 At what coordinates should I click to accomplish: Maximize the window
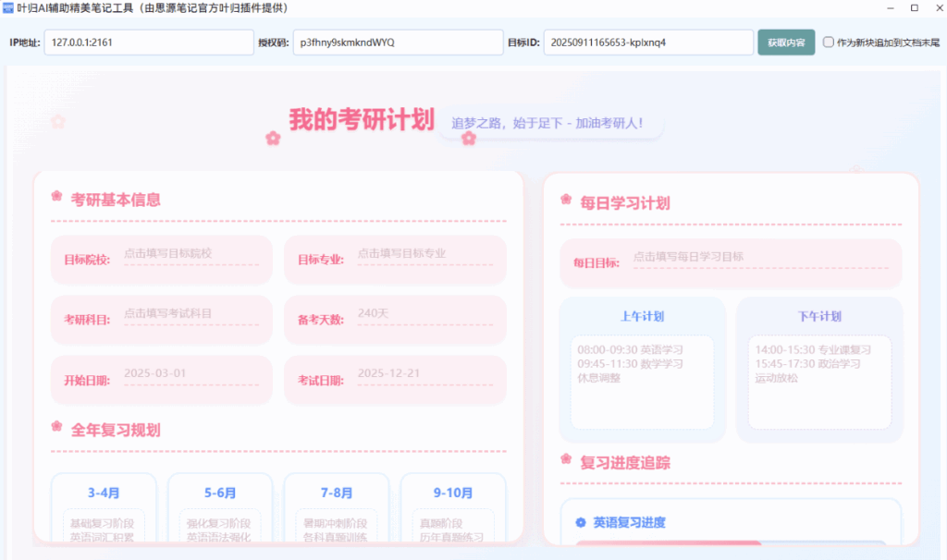pos(915,7)
